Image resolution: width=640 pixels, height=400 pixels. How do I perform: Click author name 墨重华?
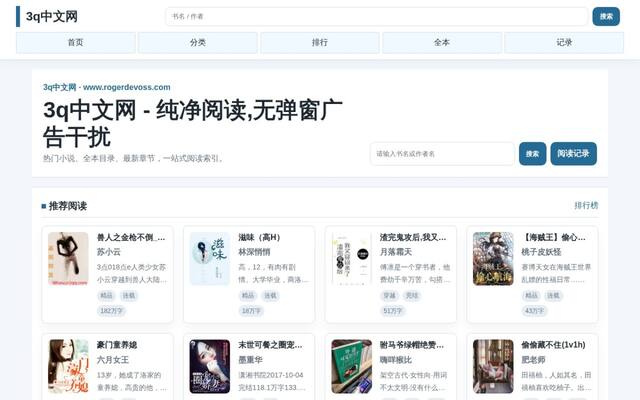(x=250, y=360)
